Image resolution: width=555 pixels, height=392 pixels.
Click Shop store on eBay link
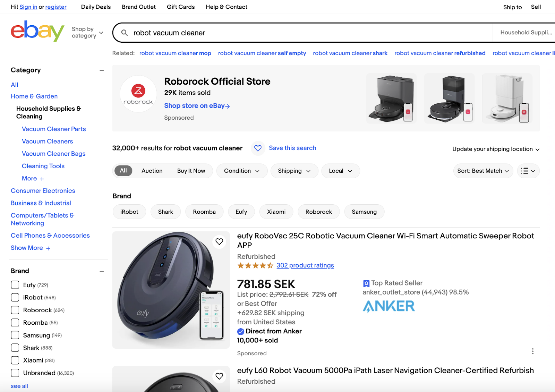[x=197, y=106]
